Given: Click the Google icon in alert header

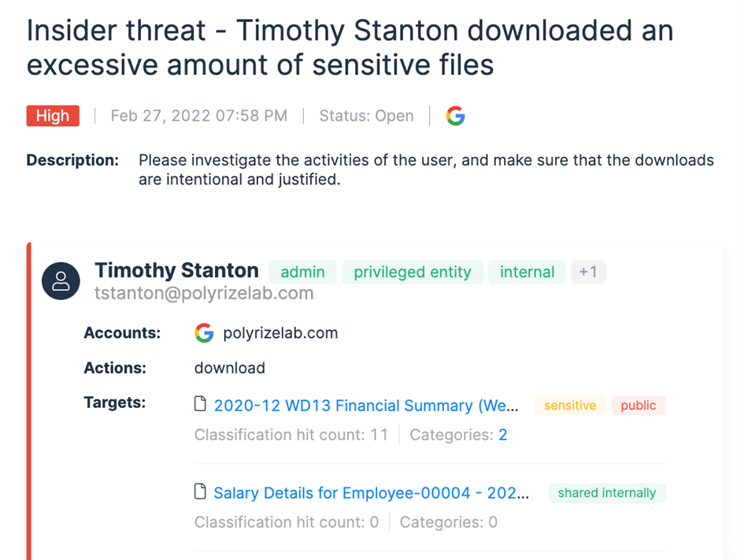Looking at the screenshot, I should click(455, 117).
